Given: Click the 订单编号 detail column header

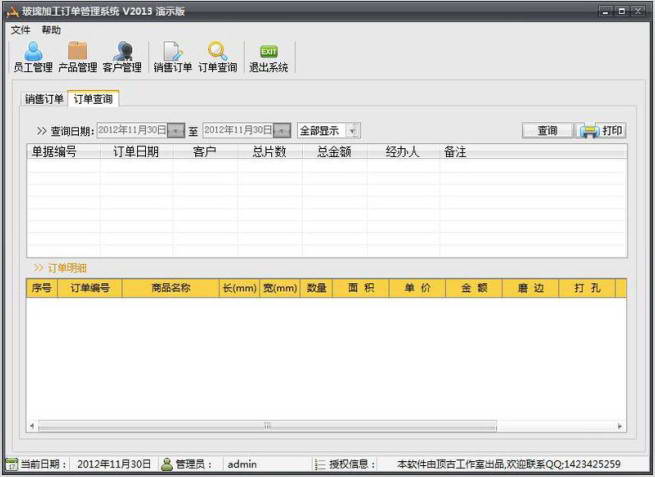Looking at the screenshot, I should (90, 288).
